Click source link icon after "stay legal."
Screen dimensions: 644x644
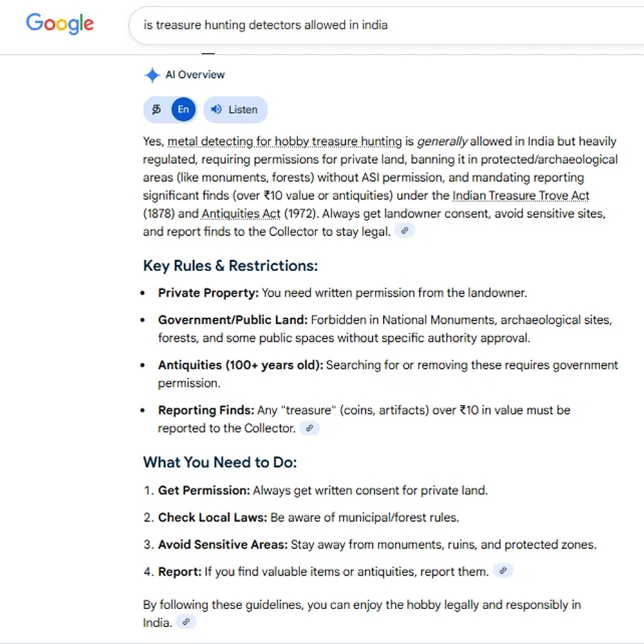(x=404, y=231)
